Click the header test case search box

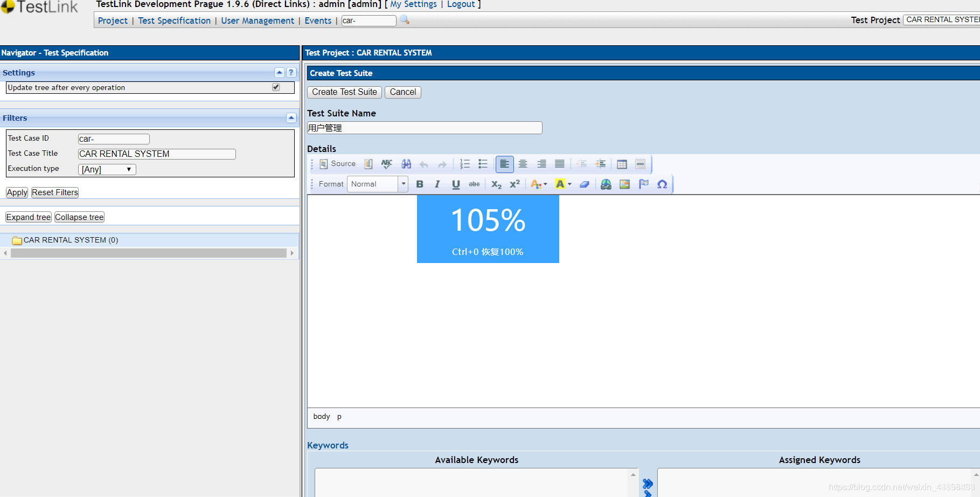click(x=369, y=20)
